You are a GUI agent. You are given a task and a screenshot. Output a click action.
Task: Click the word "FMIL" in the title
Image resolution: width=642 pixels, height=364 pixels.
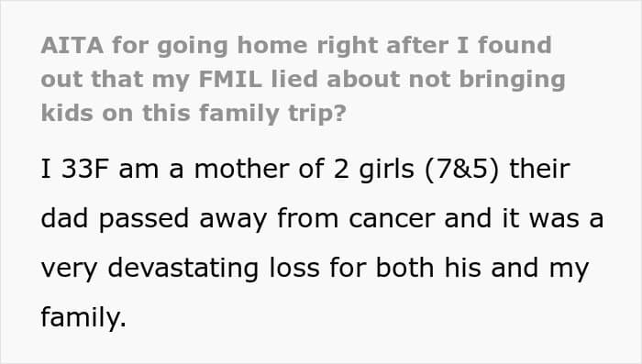coord(230,79)
